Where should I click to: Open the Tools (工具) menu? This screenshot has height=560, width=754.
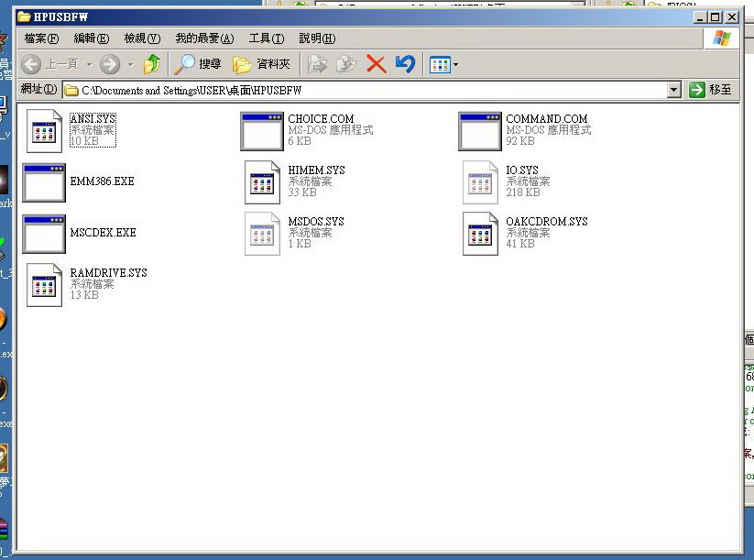coord(267,38)
